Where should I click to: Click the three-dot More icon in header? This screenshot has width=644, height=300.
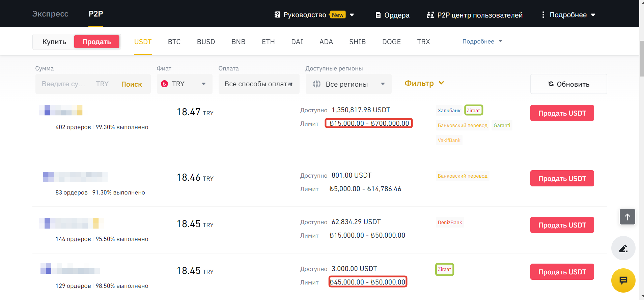point(543,15)
